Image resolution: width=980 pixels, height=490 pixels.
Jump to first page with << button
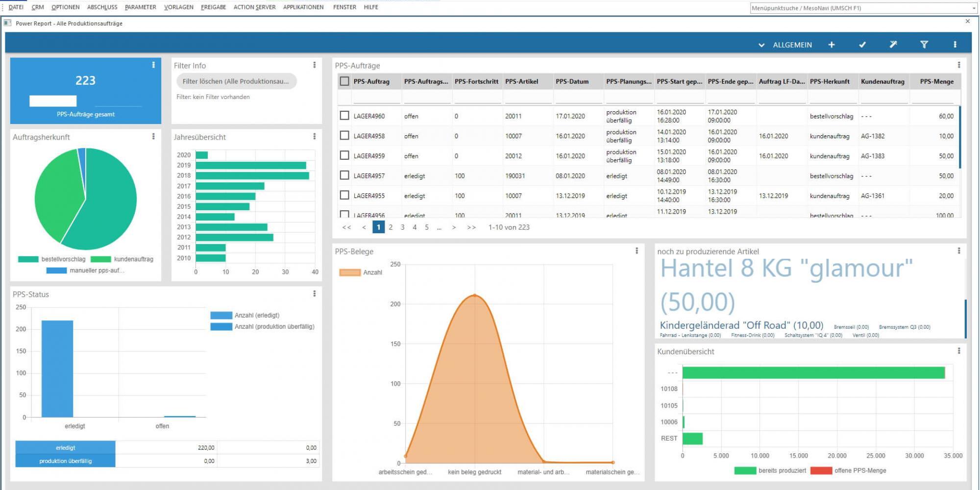coord(346,227)
